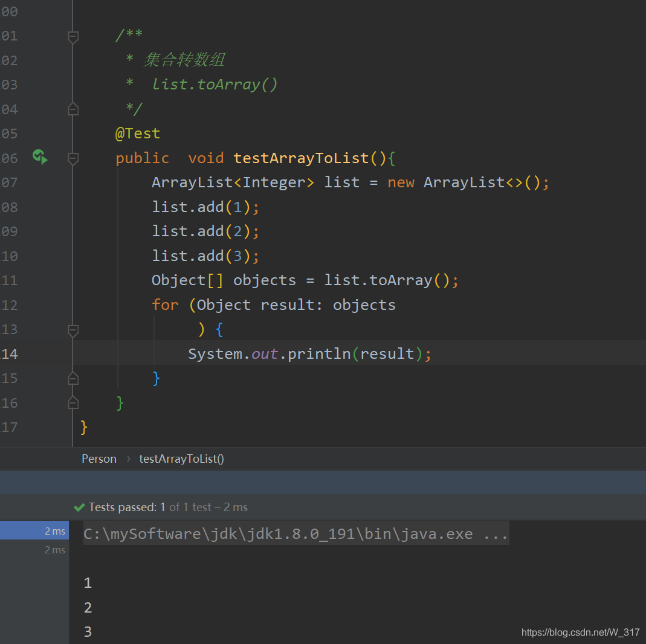
Task: Collapse comment end fold marker at line 04
Action: tap(73, 109)
